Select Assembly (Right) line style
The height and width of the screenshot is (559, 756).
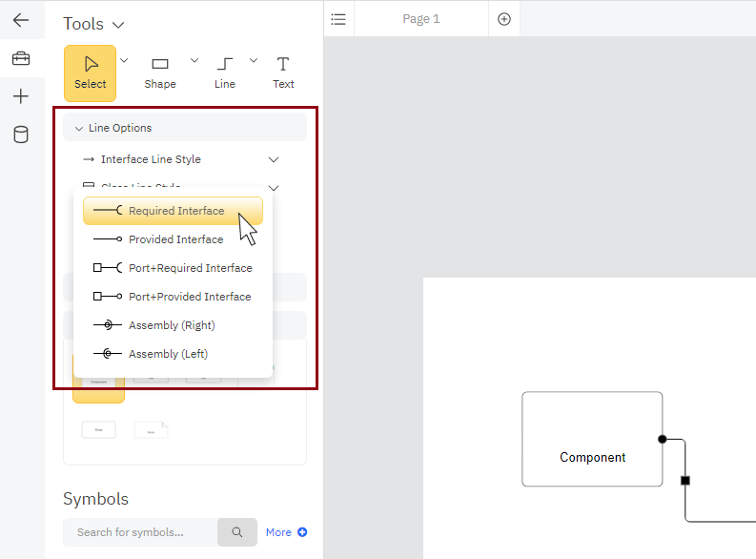[x=173, y=325]
